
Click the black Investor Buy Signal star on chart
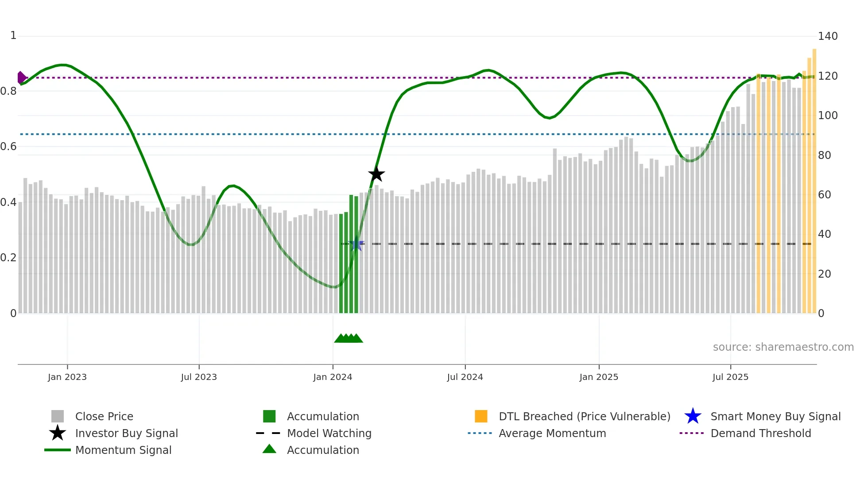pos(376,174)
